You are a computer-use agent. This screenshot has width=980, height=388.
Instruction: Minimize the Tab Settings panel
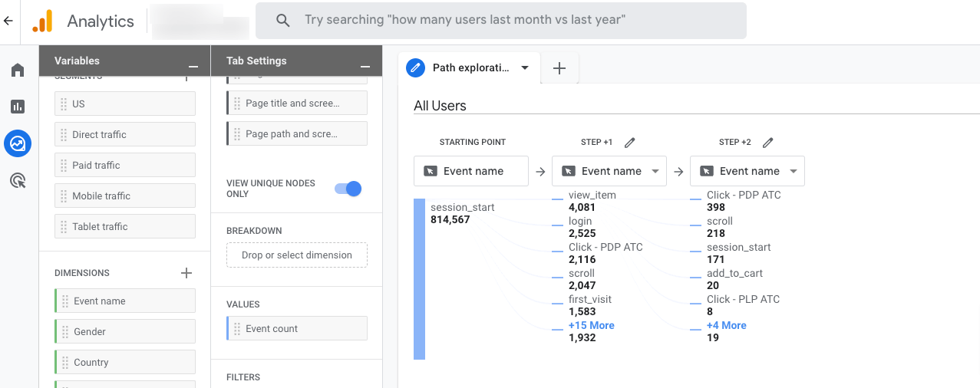tap(365, 66)
